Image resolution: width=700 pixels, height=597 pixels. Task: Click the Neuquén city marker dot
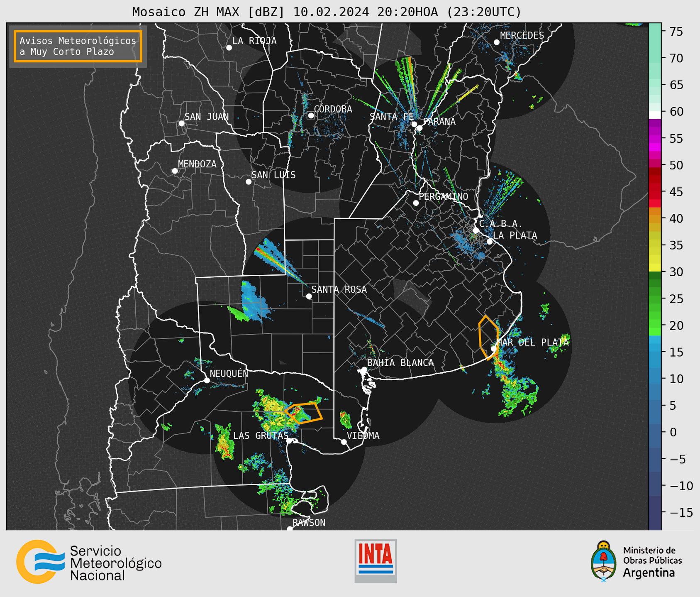tap(207, 380)
